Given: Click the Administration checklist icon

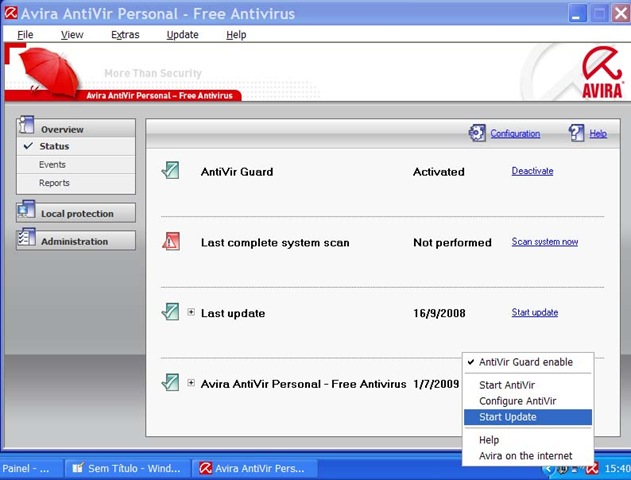Looking at the screenshot, I should [26, 237].
